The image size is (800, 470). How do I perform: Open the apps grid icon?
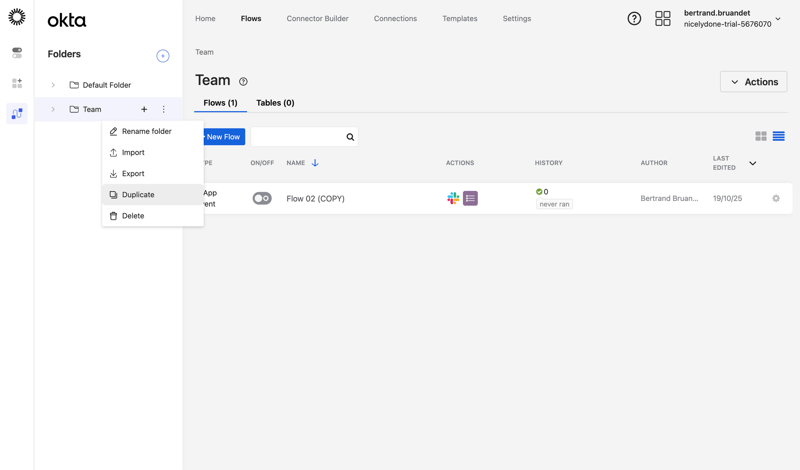(x=663, y=19)
